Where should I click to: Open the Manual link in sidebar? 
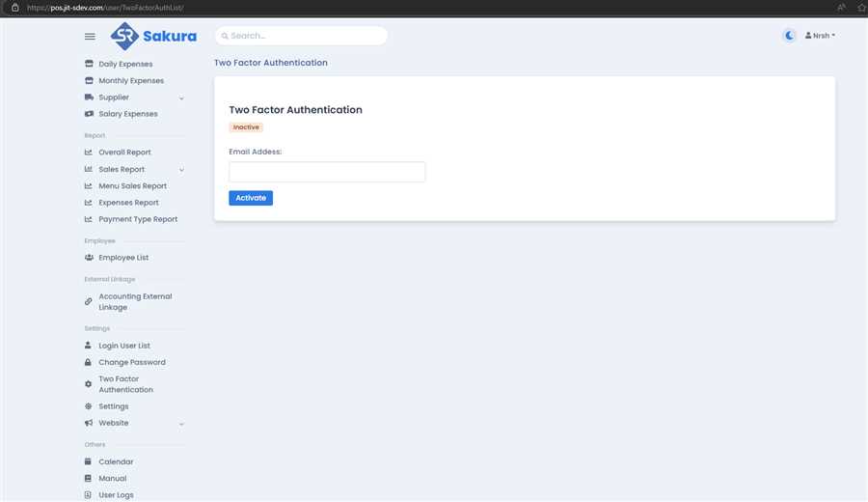click(112, 479)
